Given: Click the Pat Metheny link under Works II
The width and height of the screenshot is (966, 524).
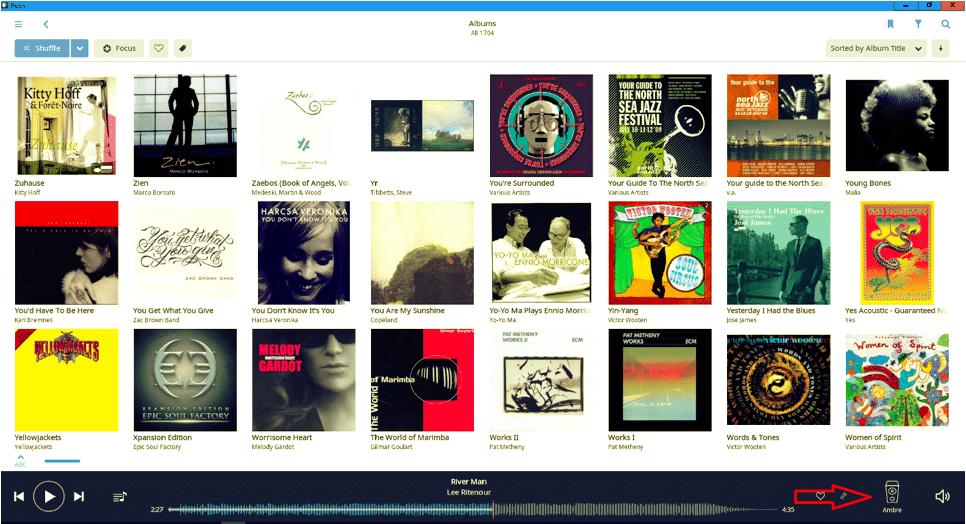Looking at the screenshot, I should tap(506, 447).
